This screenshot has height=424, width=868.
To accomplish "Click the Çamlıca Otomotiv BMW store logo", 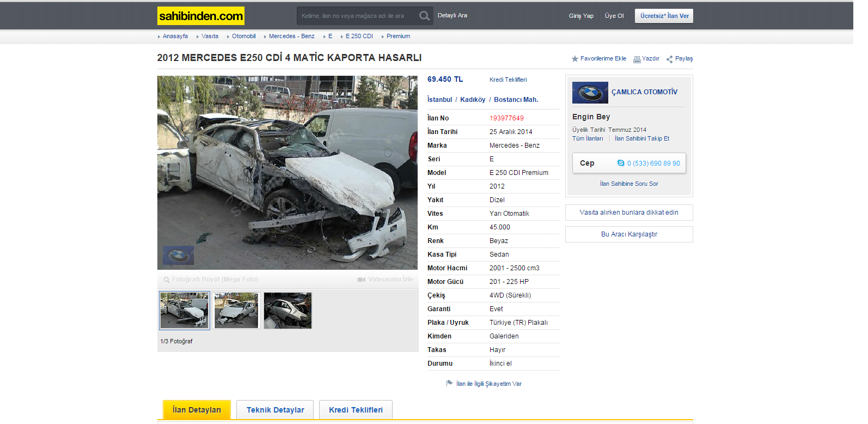I will tap(590, 93).
